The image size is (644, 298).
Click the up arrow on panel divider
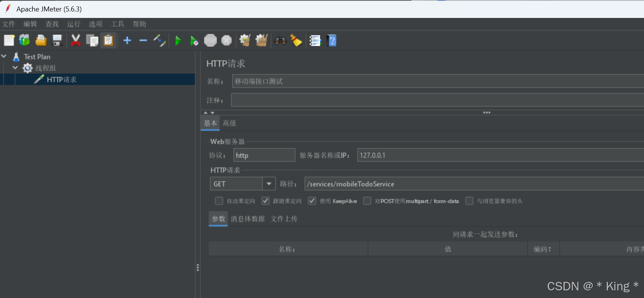coord(205,113)
